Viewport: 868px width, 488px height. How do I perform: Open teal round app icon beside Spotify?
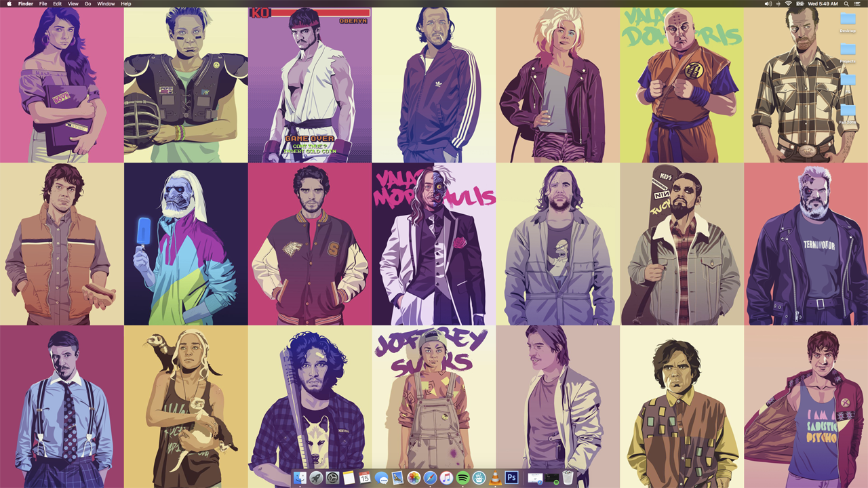[x=479, y=478]
